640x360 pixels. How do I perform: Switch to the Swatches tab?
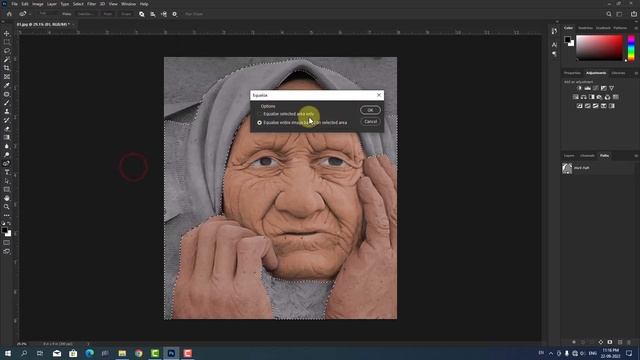tap(585, 28)
